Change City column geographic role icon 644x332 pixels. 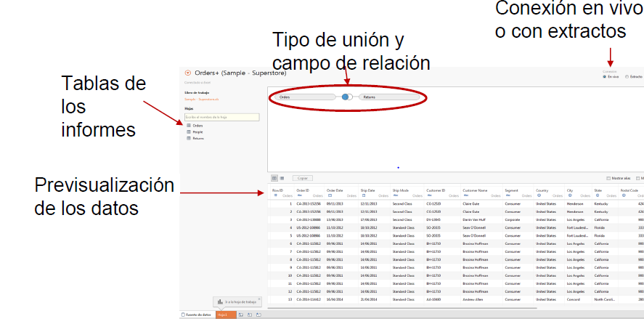pyautogui.click(x=570, y=195)
